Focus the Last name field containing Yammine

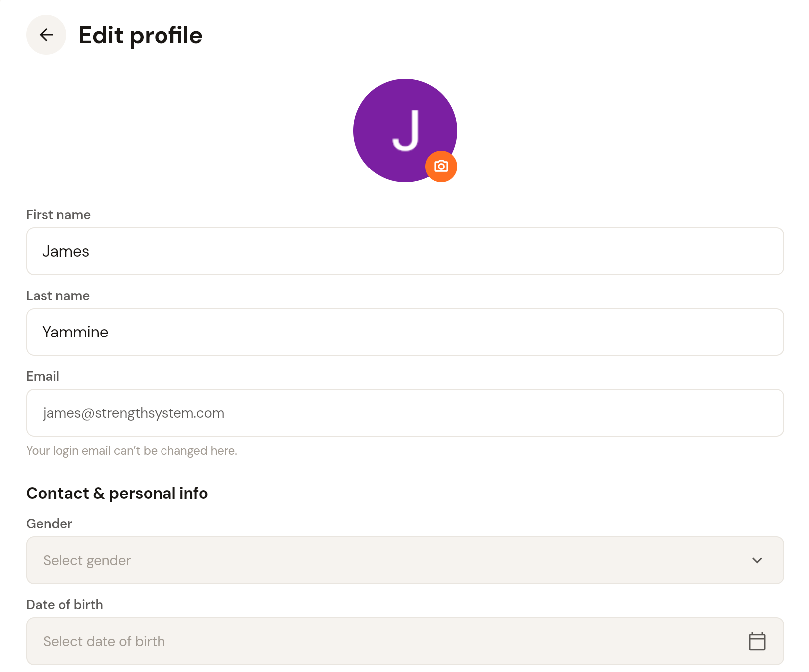click(x=405, y=332)
